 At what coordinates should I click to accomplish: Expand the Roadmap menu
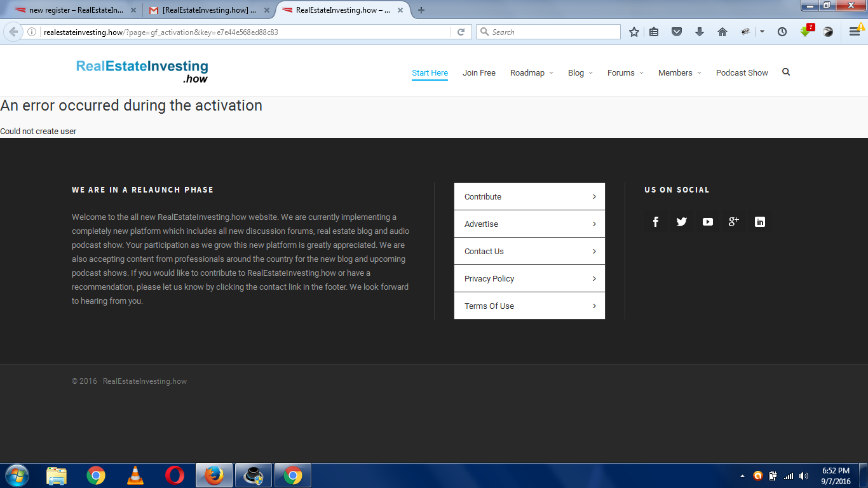(531, 73)
